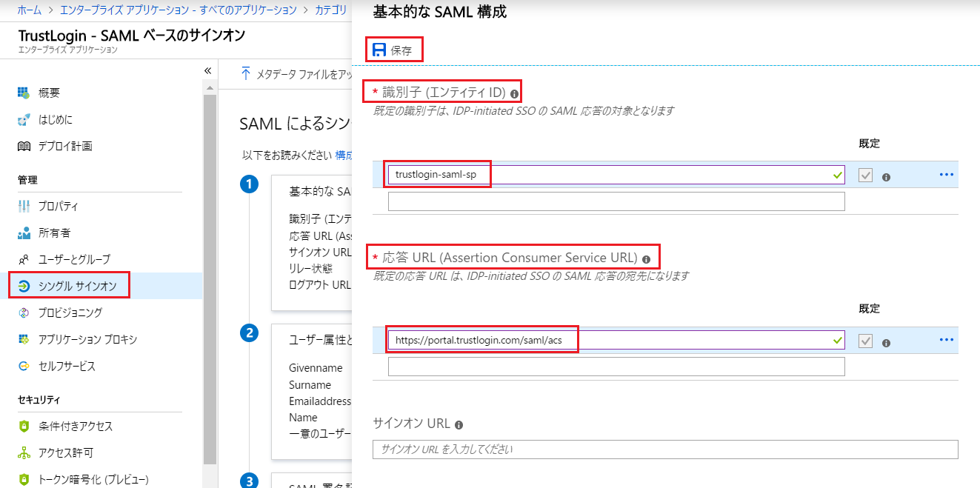
Task: Click the ユーザーとグループ icon
Action: pos(24,259)
